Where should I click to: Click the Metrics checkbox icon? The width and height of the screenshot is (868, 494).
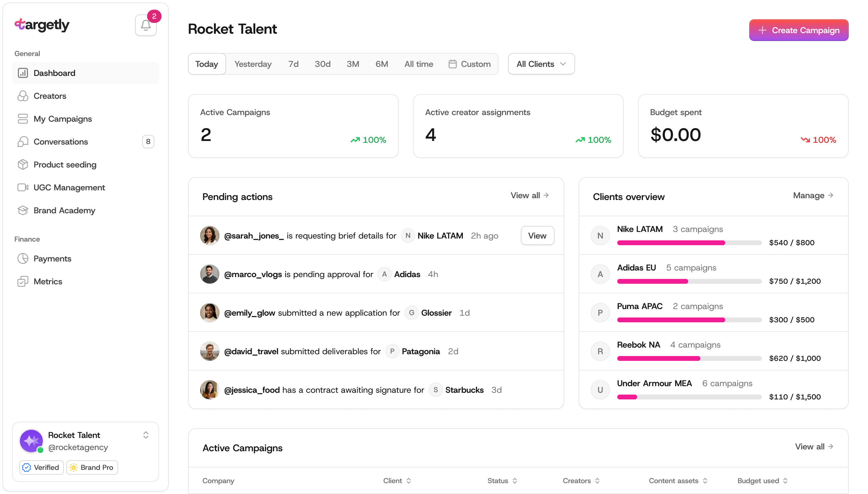(x=23, y=282)
